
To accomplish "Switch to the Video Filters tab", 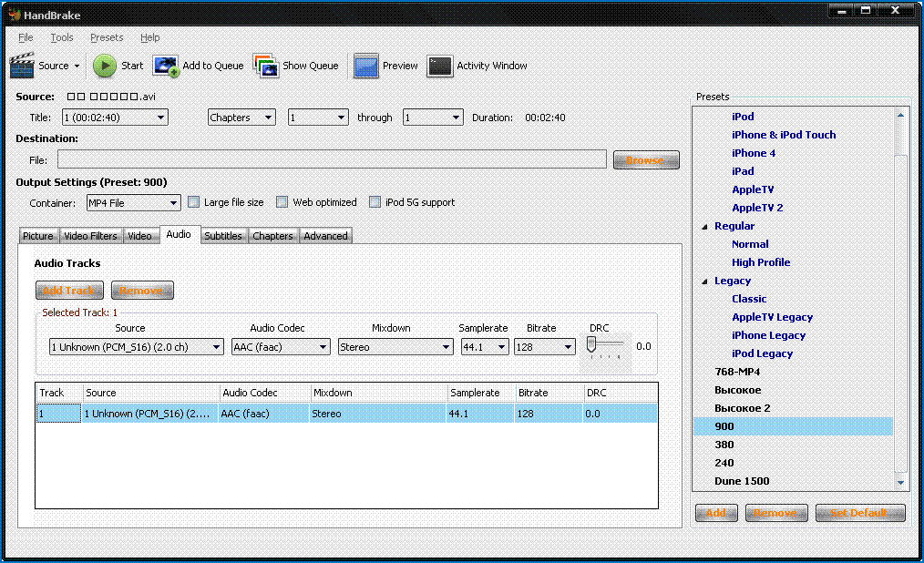I will 90,236.
